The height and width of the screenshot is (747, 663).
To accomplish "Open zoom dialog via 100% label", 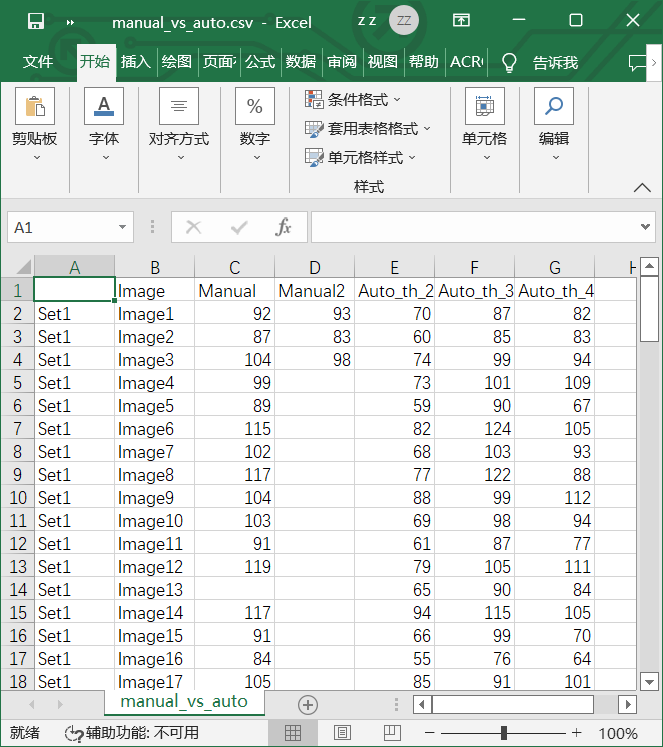I will 617,733.
